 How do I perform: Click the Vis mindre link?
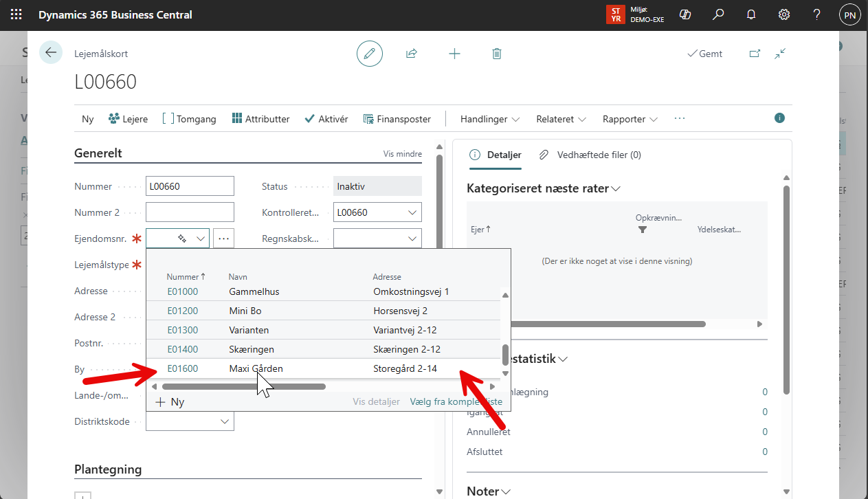pyautogui.click(x=402, y=154)
